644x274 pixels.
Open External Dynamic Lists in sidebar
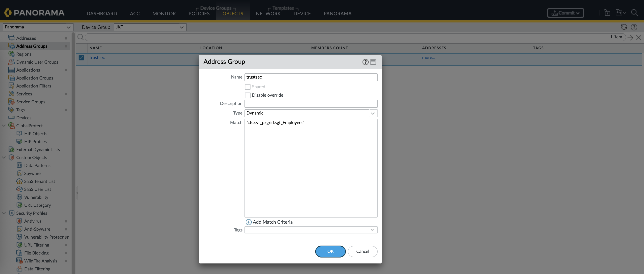(38, 150)
